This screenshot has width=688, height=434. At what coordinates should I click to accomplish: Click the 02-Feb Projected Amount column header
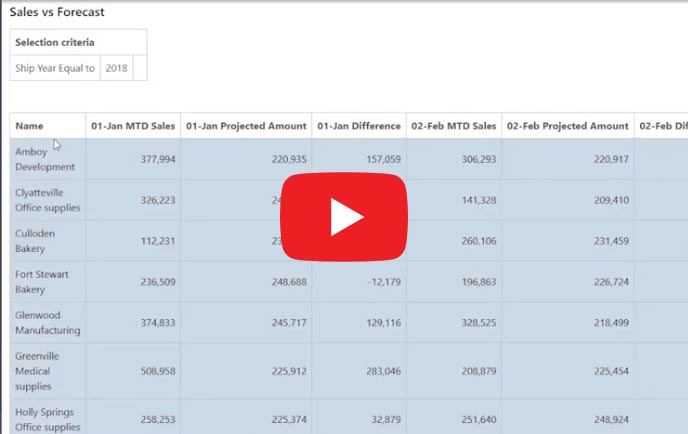coord(567,126)
